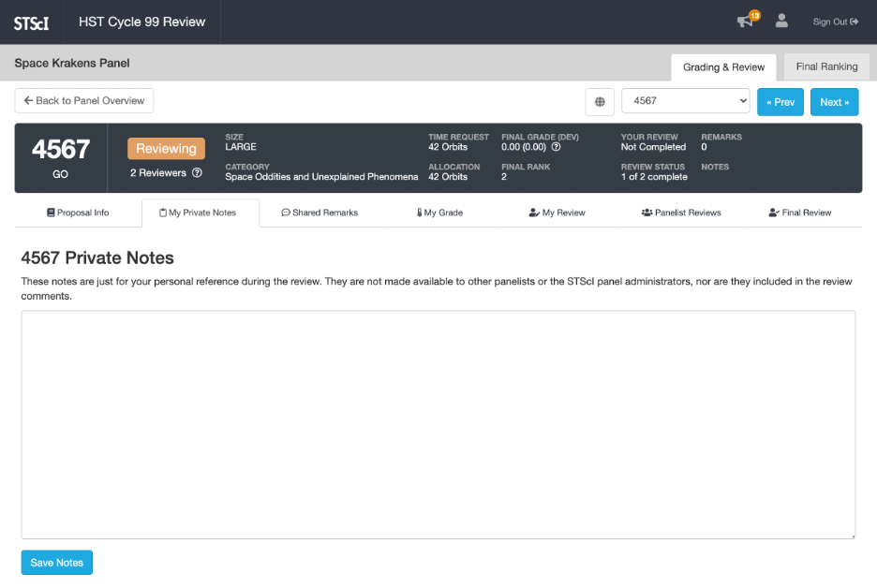View the Panelist Reviews tab

pyautogui.click(x=681, y=213)
